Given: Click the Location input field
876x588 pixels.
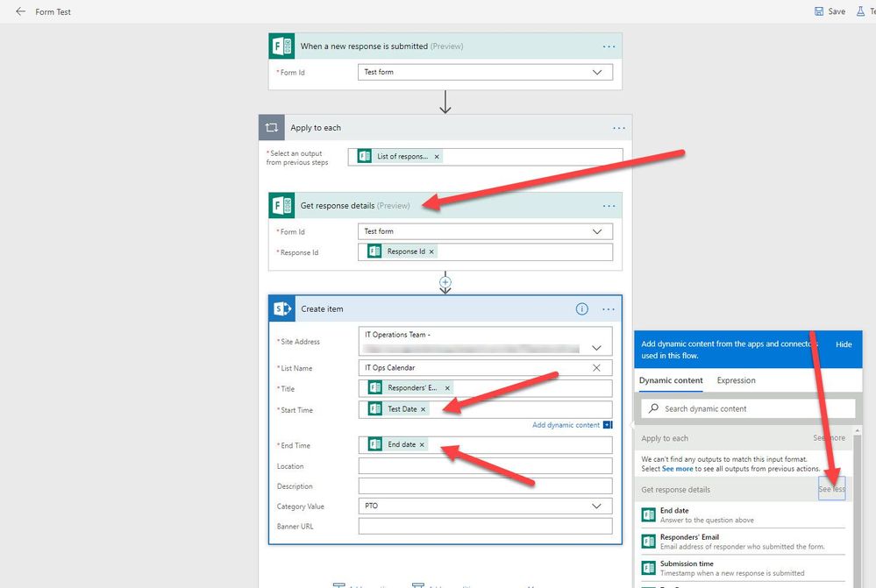Looking at the screenshot, I should click(485, 465).
